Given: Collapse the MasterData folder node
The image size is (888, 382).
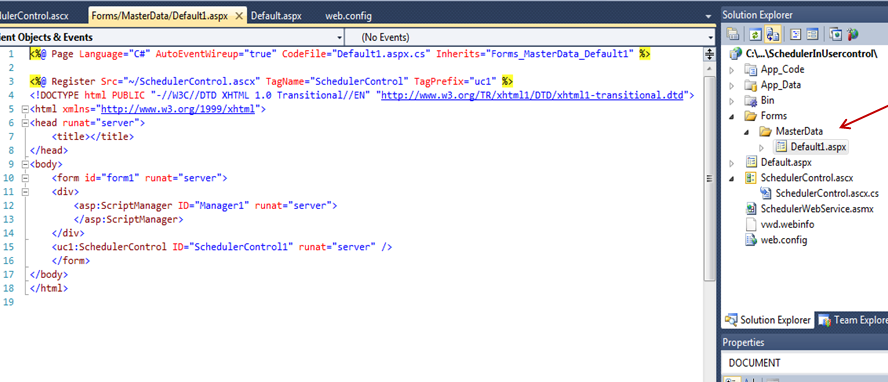Looking at the screenshot, I should click(x=746, y=131).
